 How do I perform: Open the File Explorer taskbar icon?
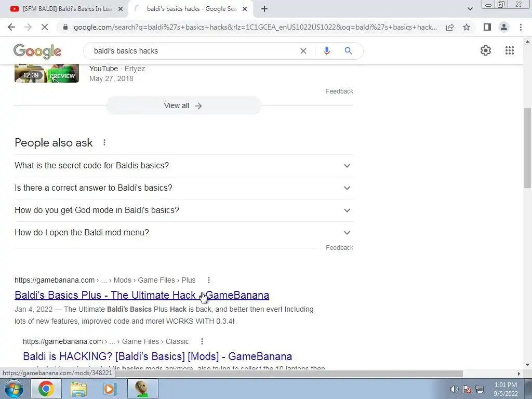(x=78, y=389)
